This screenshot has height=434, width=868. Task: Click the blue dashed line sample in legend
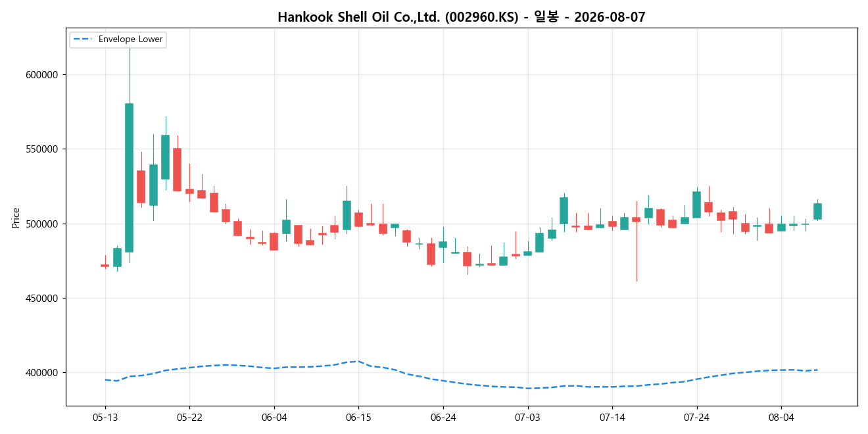83,39
